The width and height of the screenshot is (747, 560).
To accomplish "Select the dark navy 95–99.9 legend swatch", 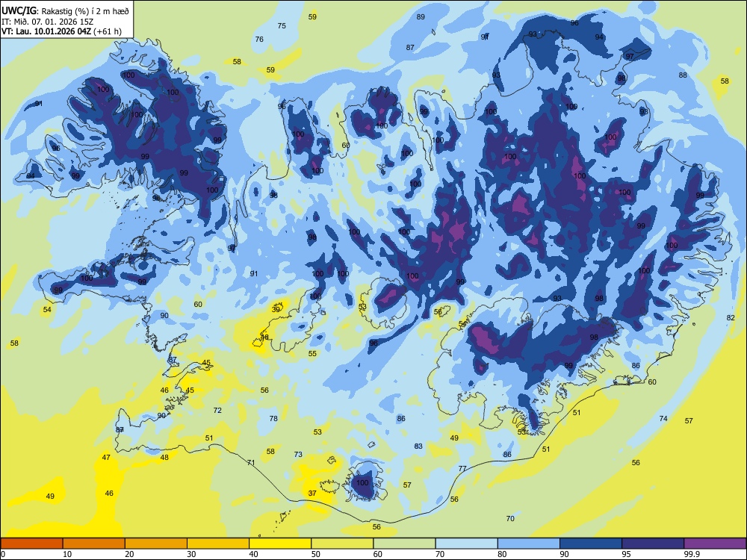I will click(653, 544).
